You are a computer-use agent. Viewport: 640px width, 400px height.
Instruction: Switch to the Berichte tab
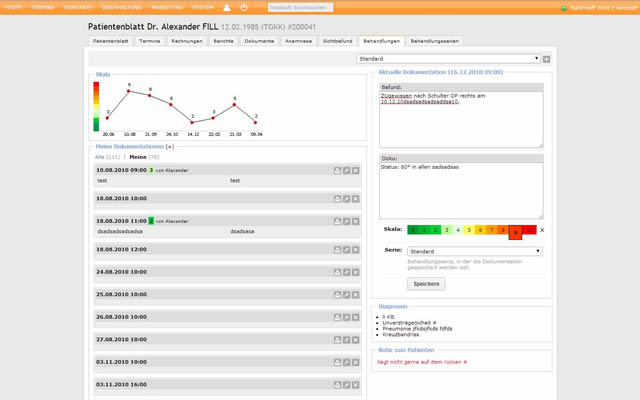pos(224,41)
